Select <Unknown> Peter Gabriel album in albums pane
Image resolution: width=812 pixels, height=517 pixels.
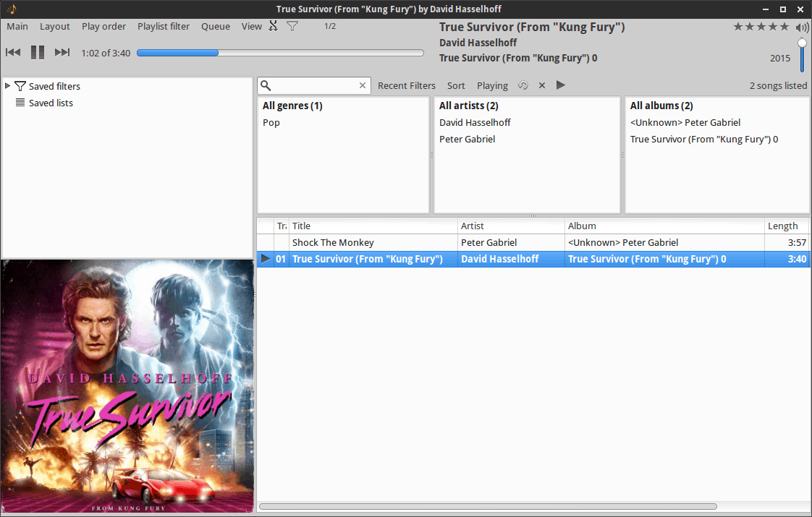click(x=685, y=123)
